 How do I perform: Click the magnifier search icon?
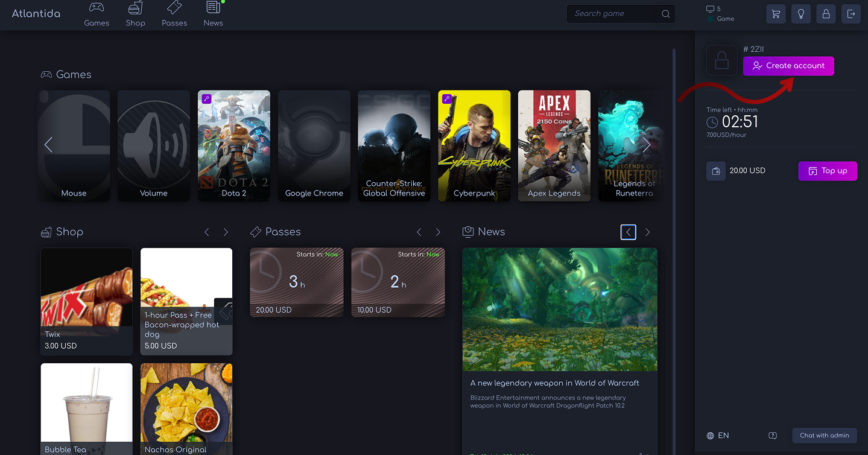click(666, 14)
